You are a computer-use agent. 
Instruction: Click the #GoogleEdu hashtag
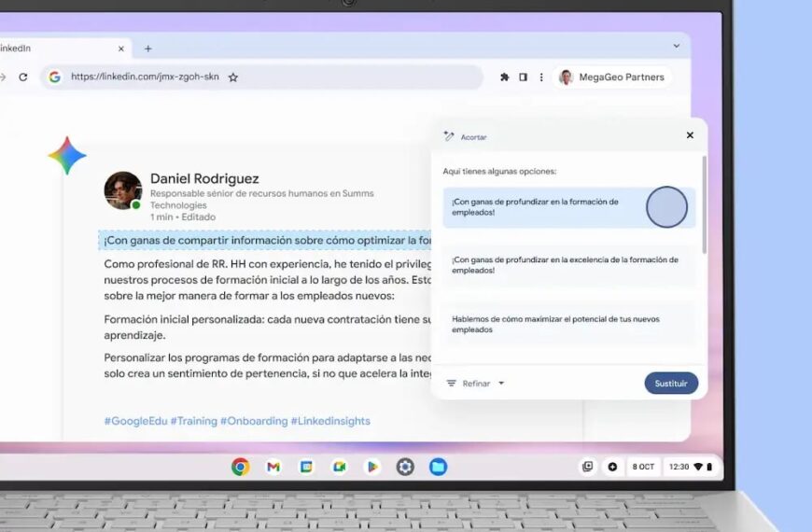click(135, 421)
